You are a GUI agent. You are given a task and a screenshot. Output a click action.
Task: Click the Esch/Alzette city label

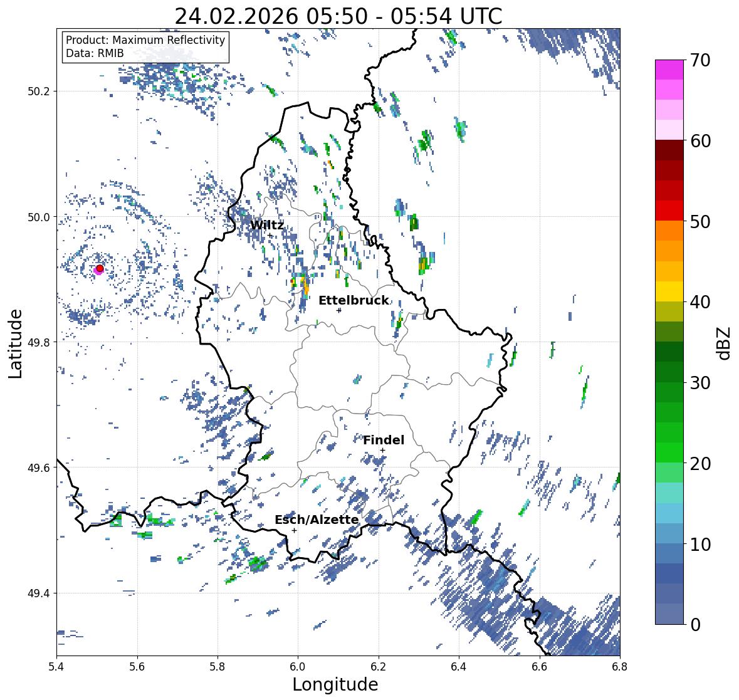click(317, 520)
